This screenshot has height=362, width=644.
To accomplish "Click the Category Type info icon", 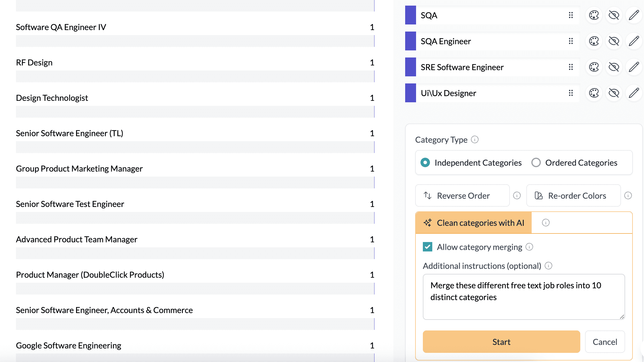I will click(475, 140).
